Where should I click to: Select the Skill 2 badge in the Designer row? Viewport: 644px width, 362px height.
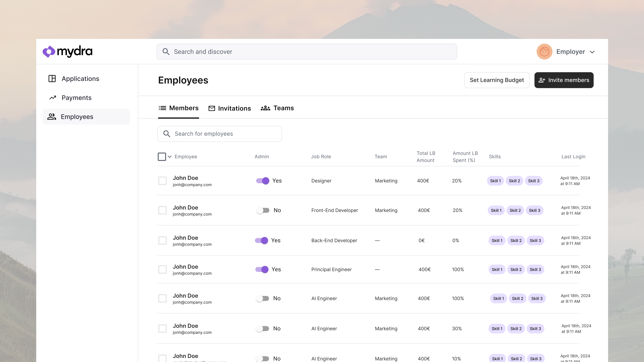[x=514, y=181]
